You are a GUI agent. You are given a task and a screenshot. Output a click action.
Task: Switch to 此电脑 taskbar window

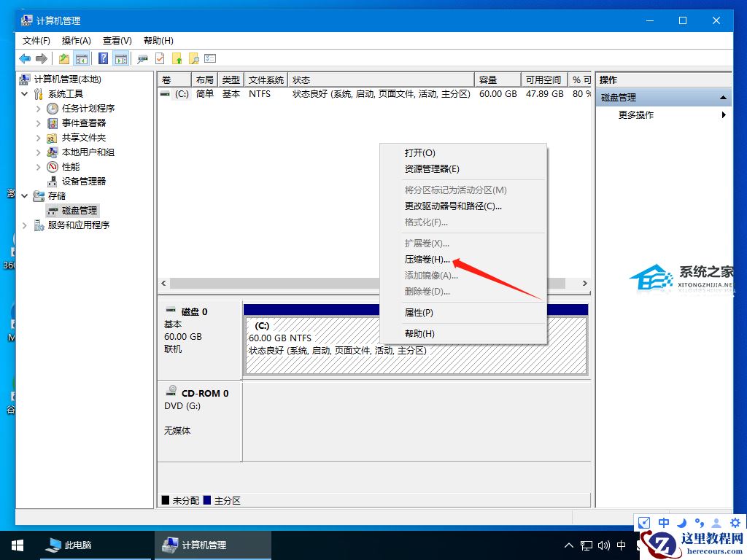click(x=96, y=545)
